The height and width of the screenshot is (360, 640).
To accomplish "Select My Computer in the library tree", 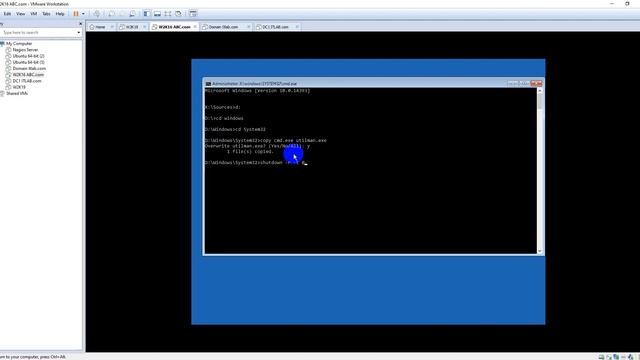I will coord(19,44).
